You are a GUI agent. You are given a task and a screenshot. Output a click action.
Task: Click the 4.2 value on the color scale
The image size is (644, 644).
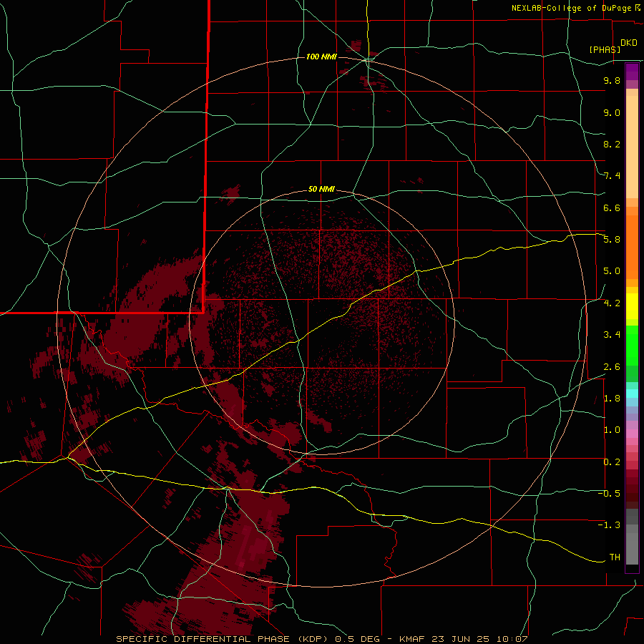pyautogui.click(x=612, y=303)
